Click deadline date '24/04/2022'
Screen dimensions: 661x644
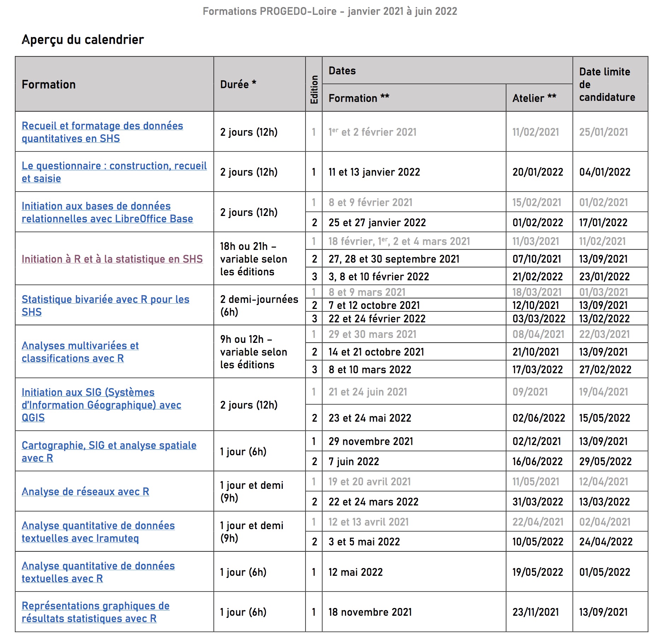(606, 541)
